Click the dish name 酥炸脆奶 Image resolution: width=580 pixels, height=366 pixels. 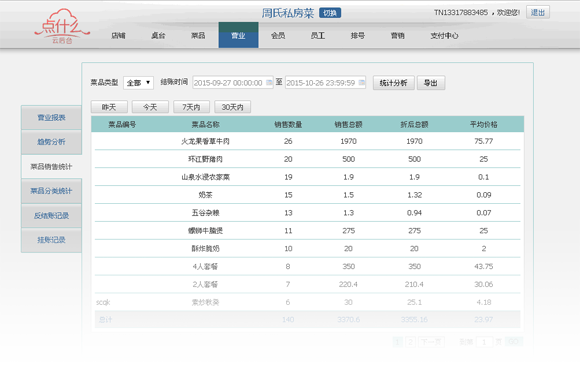205,248
